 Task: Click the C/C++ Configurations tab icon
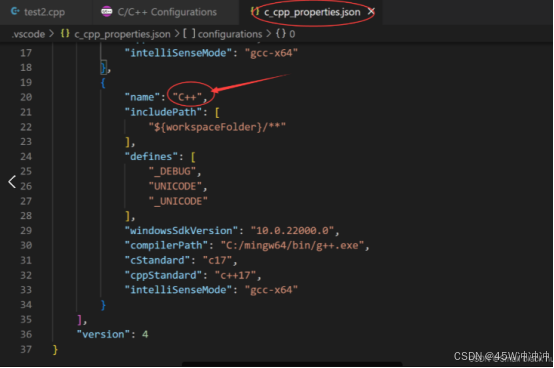(106, 12)
